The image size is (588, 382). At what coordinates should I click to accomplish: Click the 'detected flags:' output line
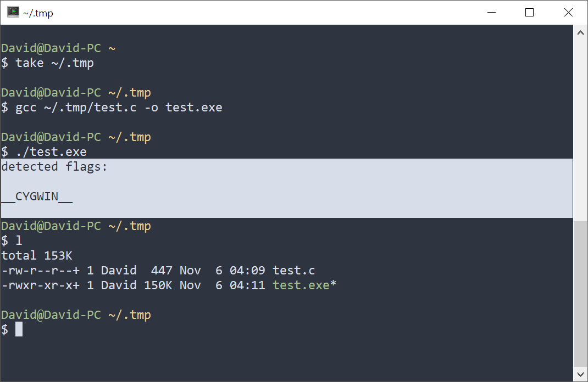(53, 166)
